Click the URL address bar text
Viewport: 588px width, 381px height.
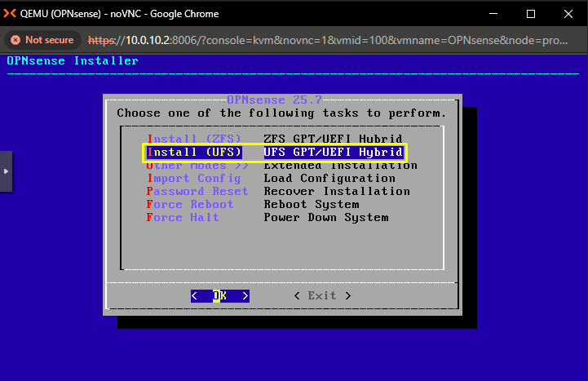point(327,40)
